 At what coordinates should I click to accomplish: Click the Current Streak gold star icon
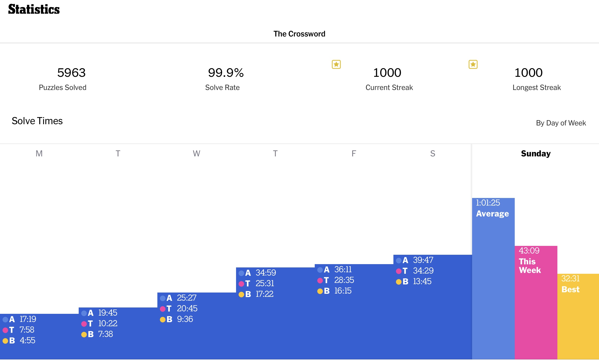336,64
